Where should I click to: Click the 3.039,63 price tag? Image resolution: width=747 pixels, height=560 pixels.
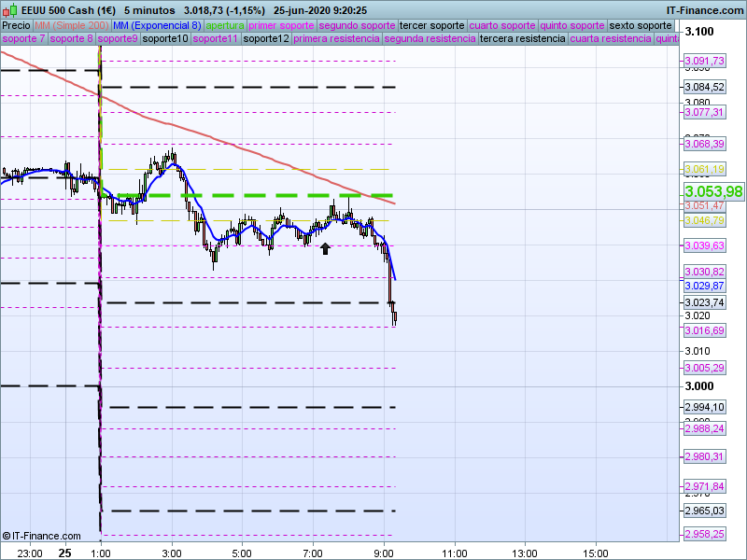705,245
